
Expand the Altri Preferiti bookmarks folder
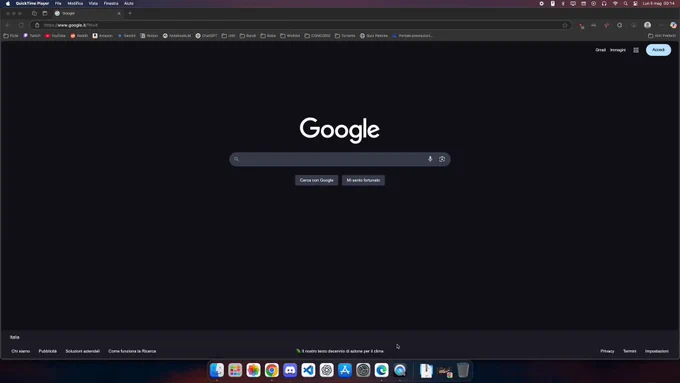coord(662,36)
